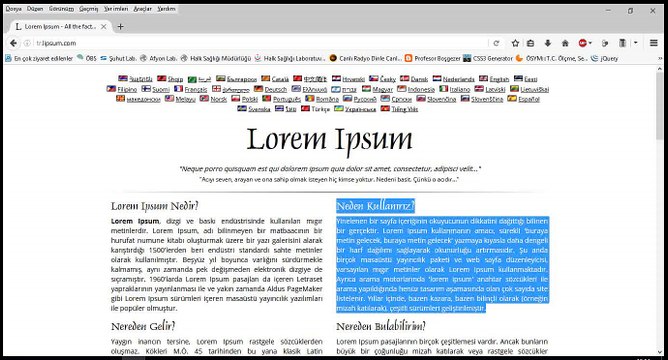Image resolution: width=668 pixels, height=360 pixels.
Task: Click the 'Nereden Gelir?' heading
Action: tap(143, 326)
